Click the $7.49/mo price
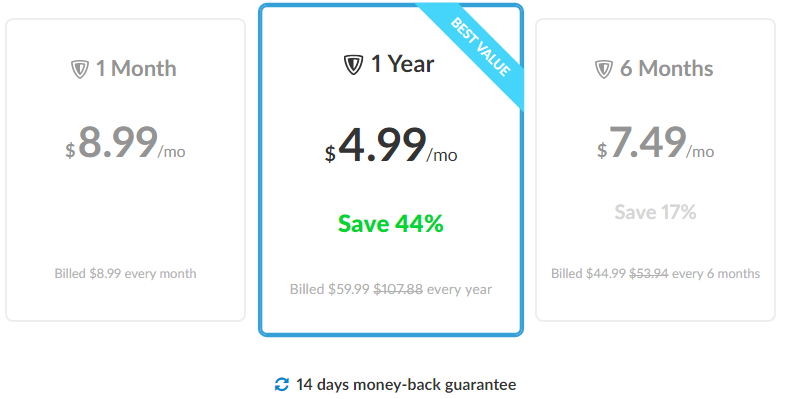 655,143
